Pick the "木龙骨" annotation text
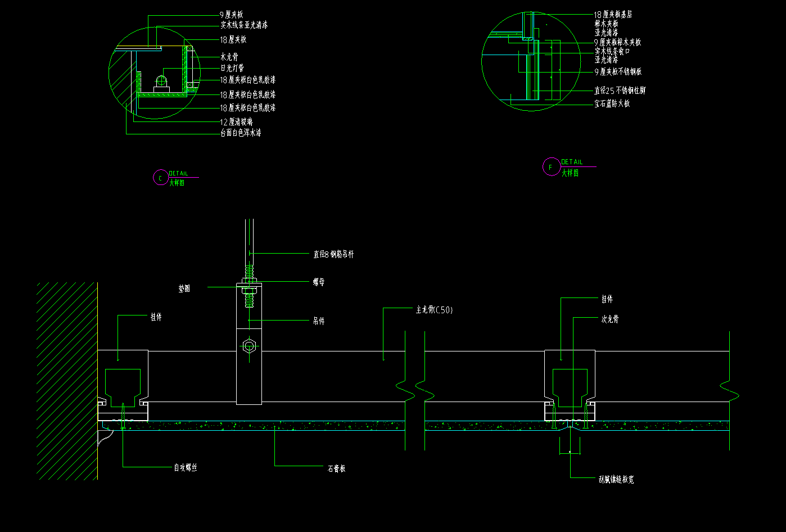The height and width of the screenshot is (532, 786). coord(229,57)
